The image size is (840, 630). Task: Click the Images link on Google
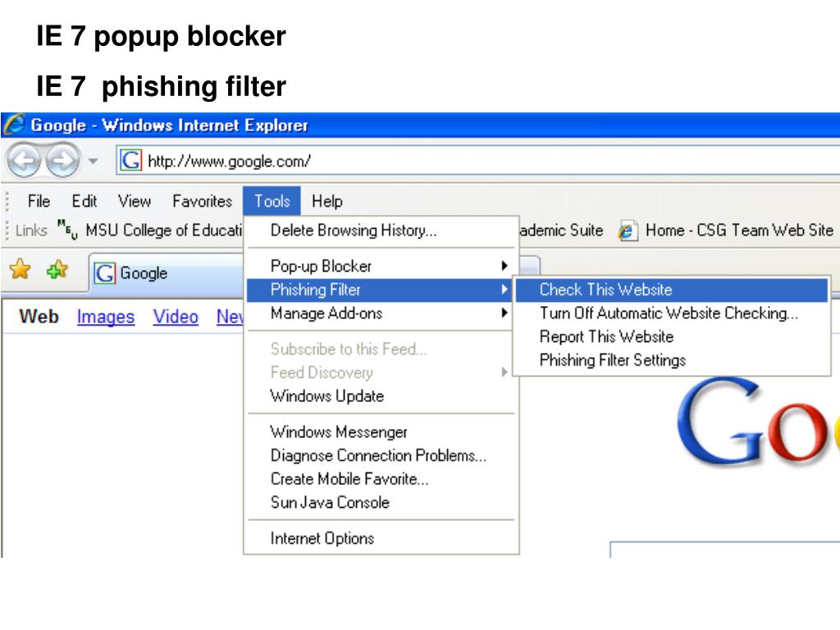pyautogui.click(x=106, y=317)
